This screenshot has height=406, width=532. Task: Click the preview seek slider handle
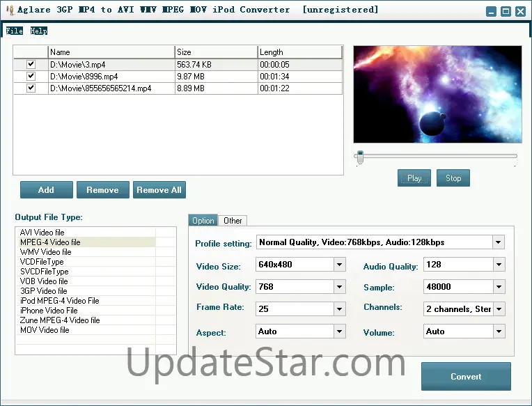360,157
